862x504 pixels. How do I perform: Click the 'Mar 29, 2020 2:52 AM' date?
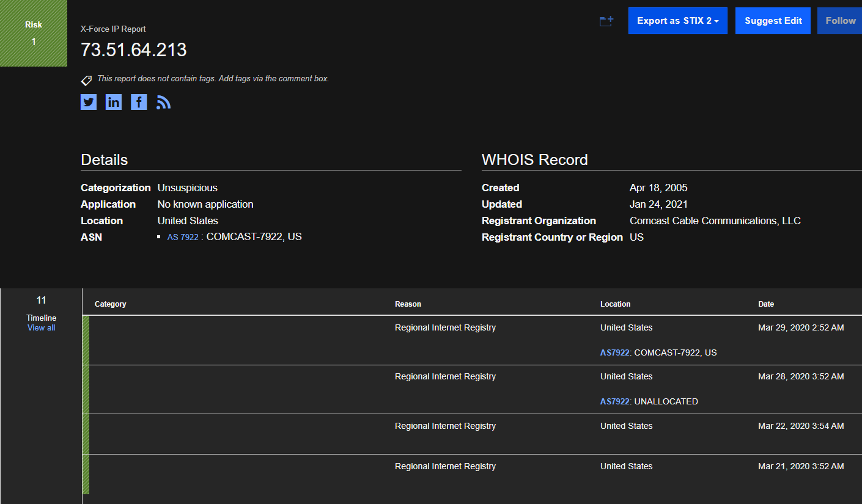click(x=801, y=327)
